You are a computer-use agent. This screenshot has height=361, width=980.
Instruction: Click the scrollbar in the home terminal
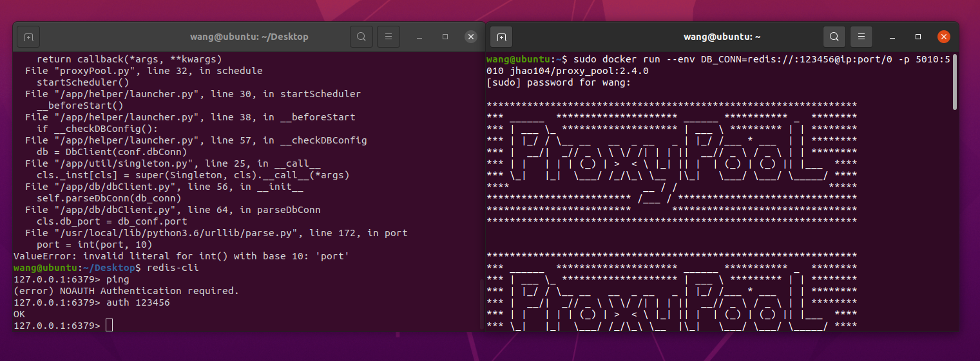point(955,82)
